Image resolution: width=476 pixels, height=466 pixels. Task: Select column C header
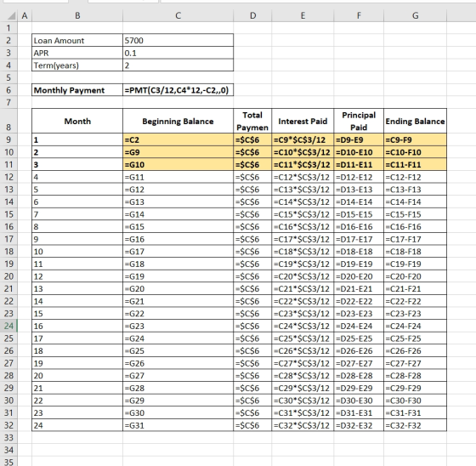(178, 15)
